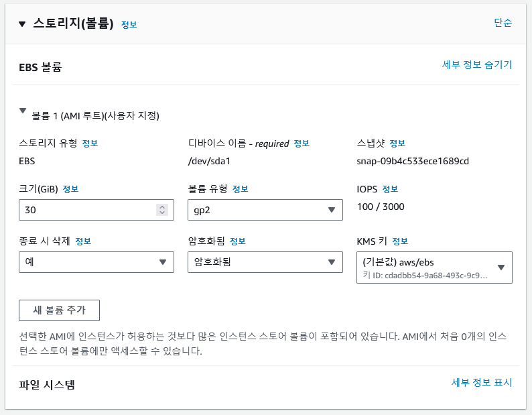Viewport: 532px width, 415px height.
Task: Collapse 볼륨 1 (AMI 루트) expander
Action: pyautogui.click(x=23, y=111)
